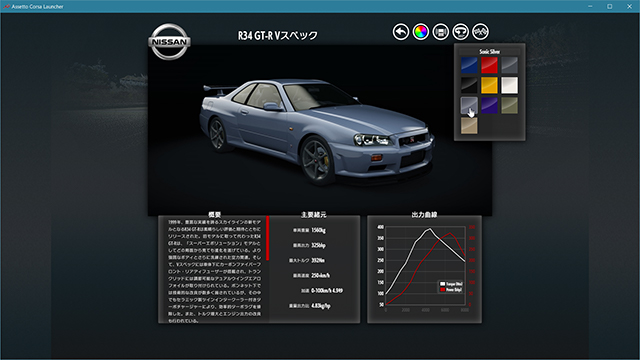Open the steering wheel driving icon
This screenshot has width=640, height=360.
[460, 32]
